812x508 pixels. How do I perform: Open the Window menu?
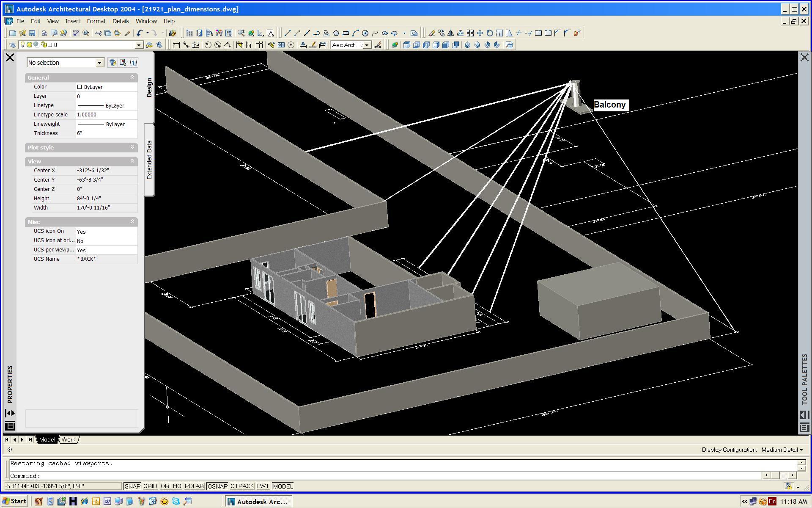point(146,21)
